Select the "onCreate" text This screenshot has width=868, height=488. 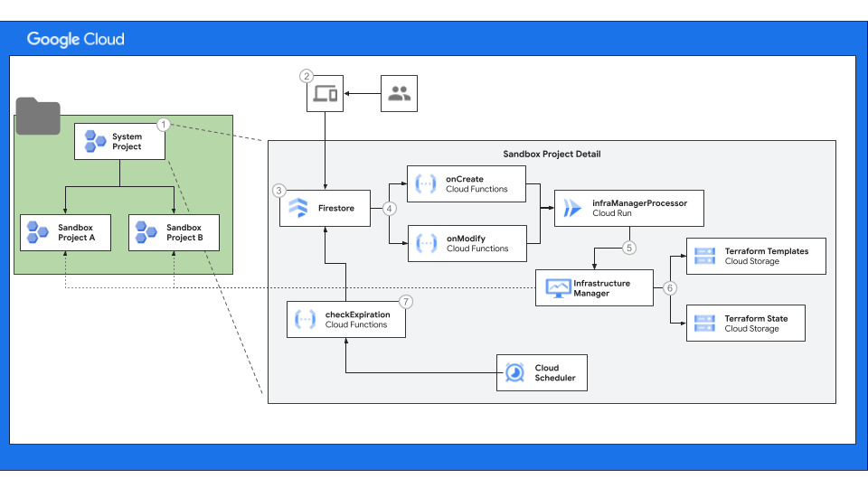coord(465,179)
